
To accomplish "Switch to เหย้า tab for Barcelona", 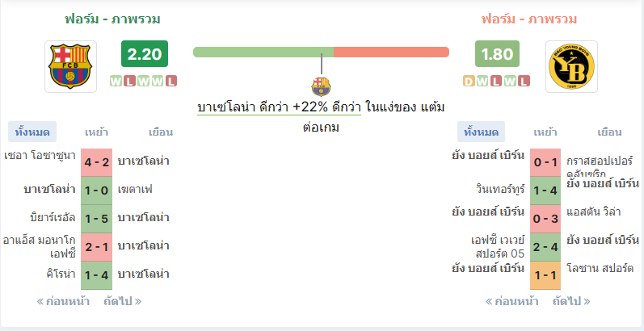I will [x=96, y=132].
